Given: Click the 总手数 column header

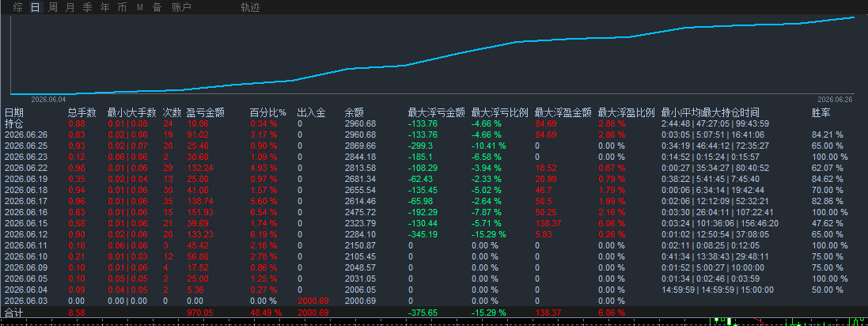Looking at the screenshot, I should (x=82, y=113).
